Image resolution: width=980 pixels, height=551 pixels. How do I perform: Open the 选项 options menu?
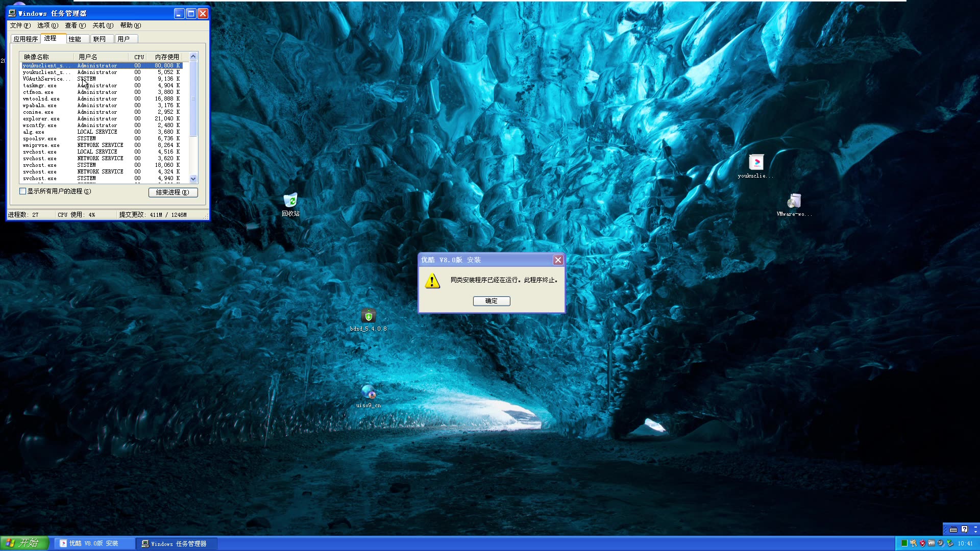[47, 25]
